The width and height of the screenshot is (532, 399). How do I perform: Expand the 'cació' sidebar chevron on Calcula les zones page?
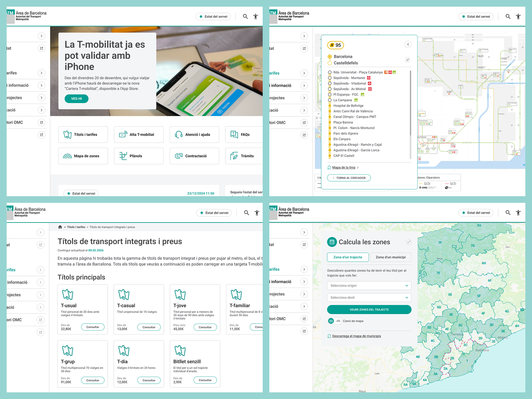[x=304, y=306]
